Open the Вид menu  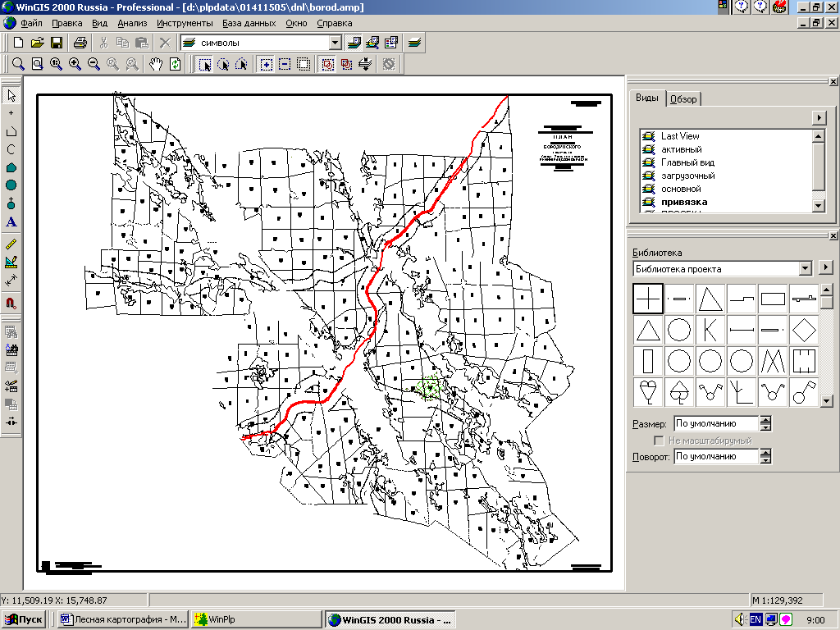(x=99, y=23)
